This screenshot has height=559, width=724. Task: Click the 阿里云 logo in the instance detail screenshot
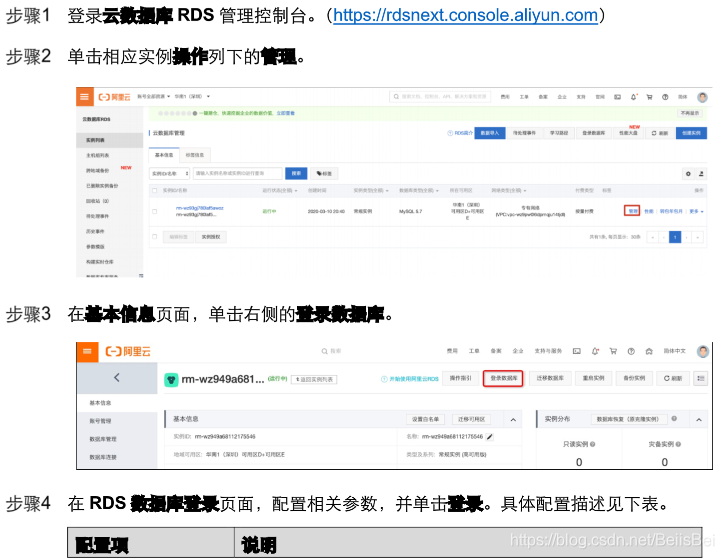point(128,352)
